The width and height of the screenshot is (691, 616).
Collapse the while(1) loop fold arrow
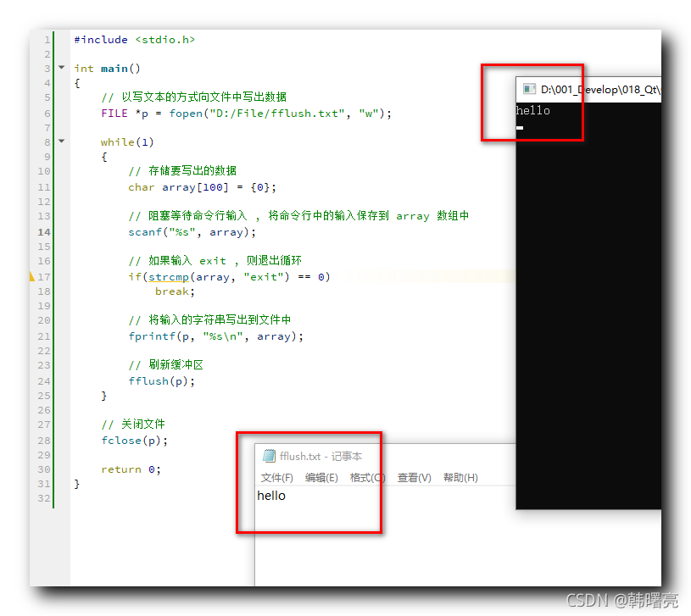62,142
